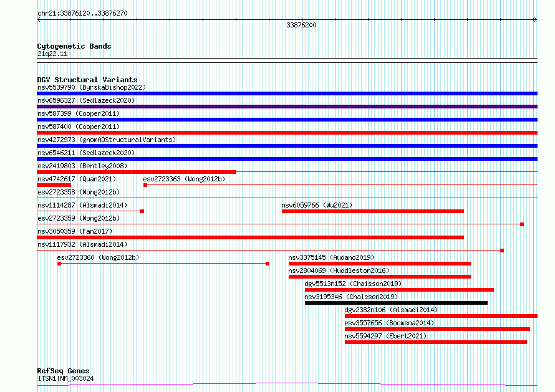Open nsv3050359 (Fan2017) label
This screenshot has height=392, width=555.
[75, 231]
